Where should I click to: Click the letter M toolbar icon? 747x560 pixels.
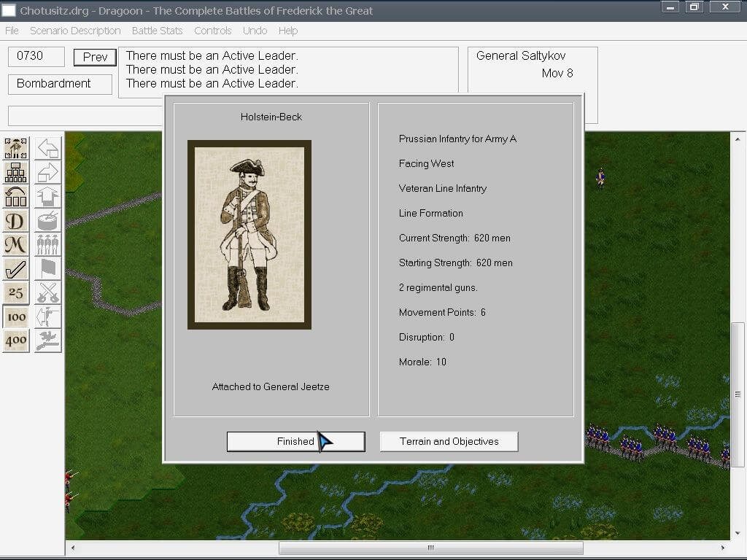pyautogui.click(x=15, y=245)
